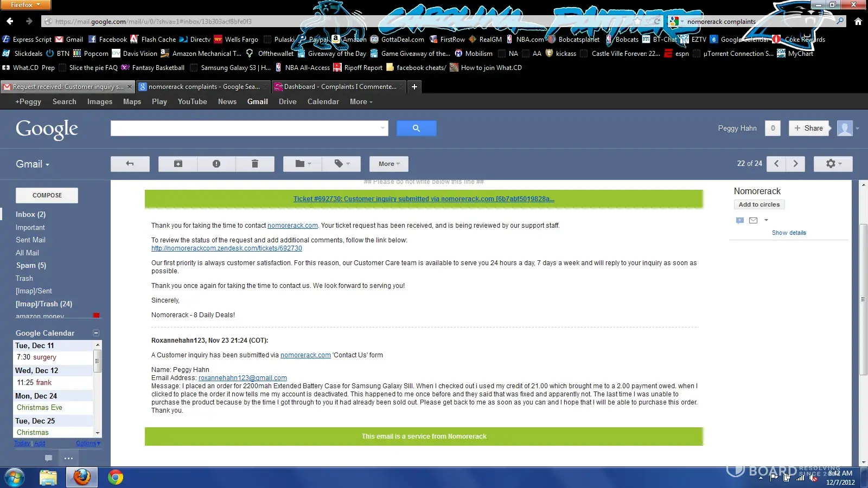The image size is (868, 488).
Task: Click the chat icon under Nomorerack
Action: (x=739, y=220)
